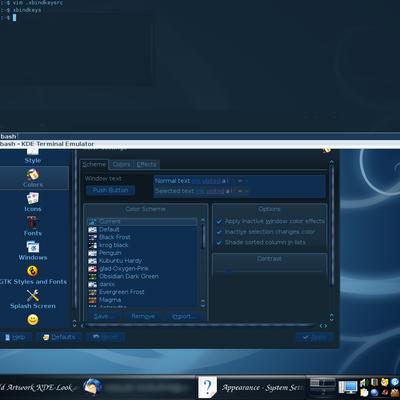Open Help in System Settings

coord(15,337)
